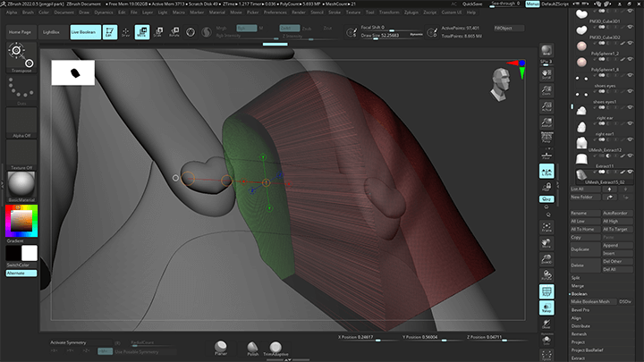Image resolution: width=644 pixels, height=362 pixels.
Task: Open the Render menu
Action: coord(299,13)
